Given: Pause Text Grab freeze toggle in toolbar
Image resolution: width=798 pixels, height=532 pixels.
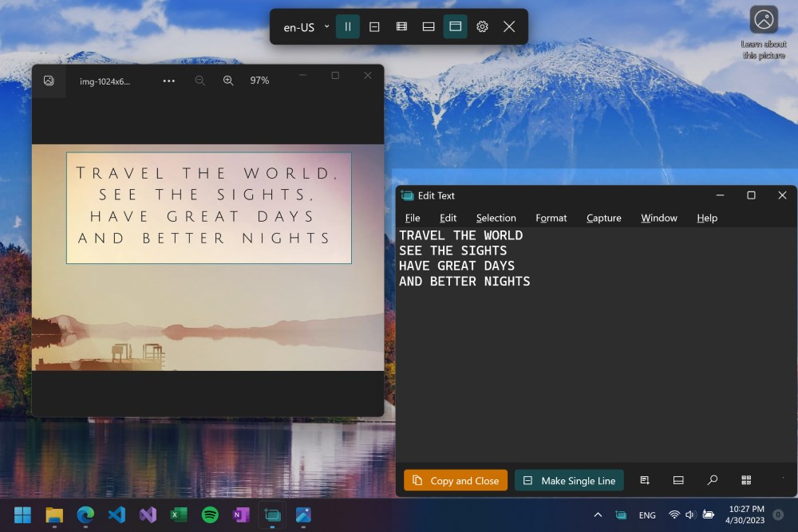Looking at the screenshot, I should (x=348, y=26).
